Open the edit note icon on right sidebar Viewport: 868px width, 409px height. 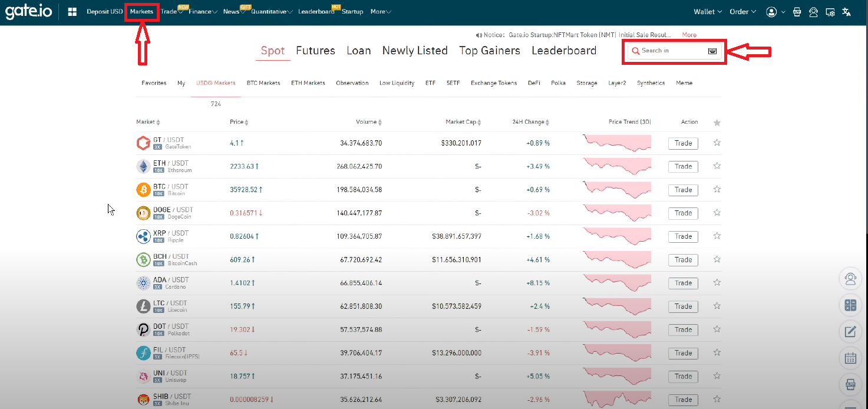coord(850,332)
